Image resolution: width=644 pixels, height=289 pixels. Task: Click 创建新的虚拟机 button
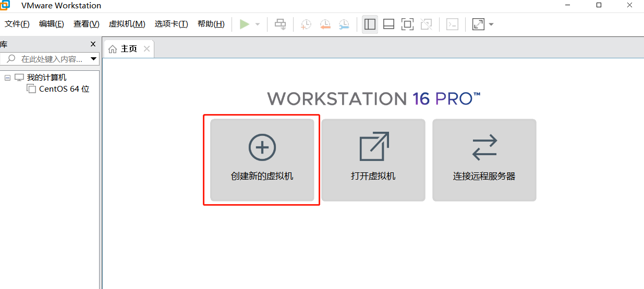pos(262,160)
